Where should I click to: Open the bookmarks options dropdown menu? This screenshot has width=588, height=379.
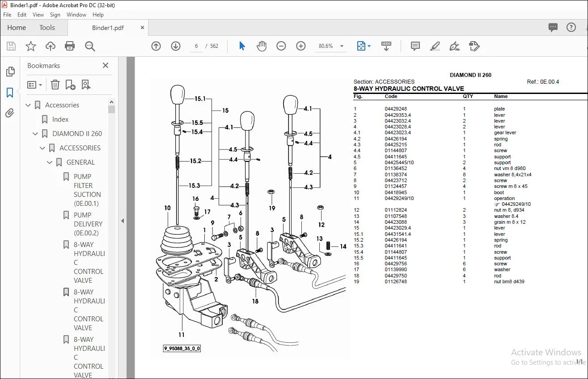click(x=34, y=85)
